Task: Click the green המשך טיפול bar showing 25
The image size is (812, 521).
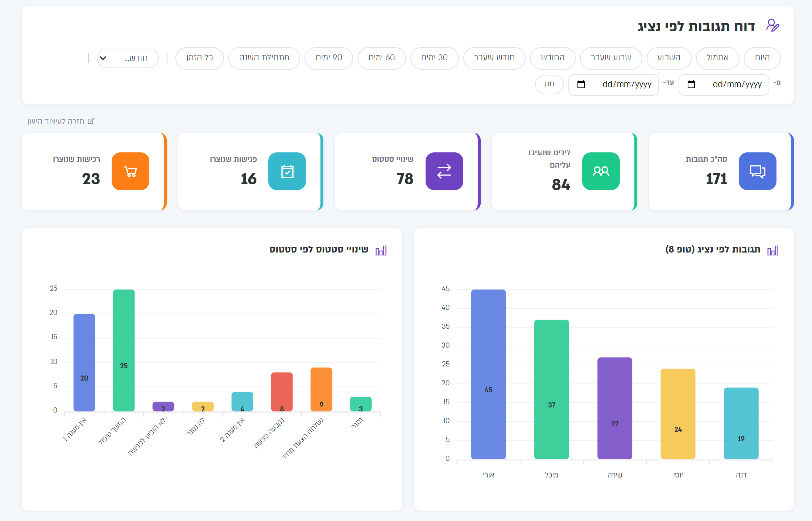Action: (124, 350)
